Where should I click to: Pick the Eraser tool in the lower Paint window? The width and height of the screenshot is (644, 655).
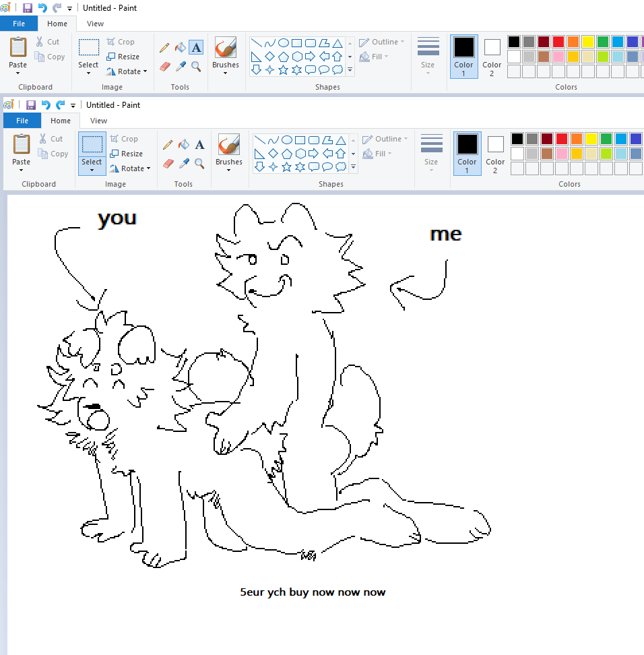pyautogui.click(x=168, y=163)
